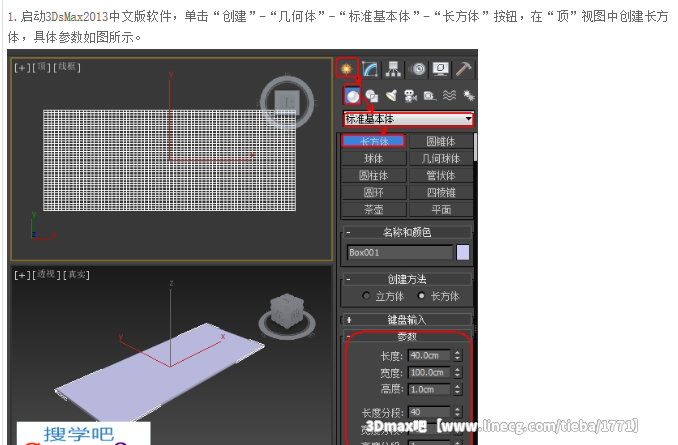Click the [+] menu of the 顶 viewport
Screen dimensions: 678x445
[22, 67]
